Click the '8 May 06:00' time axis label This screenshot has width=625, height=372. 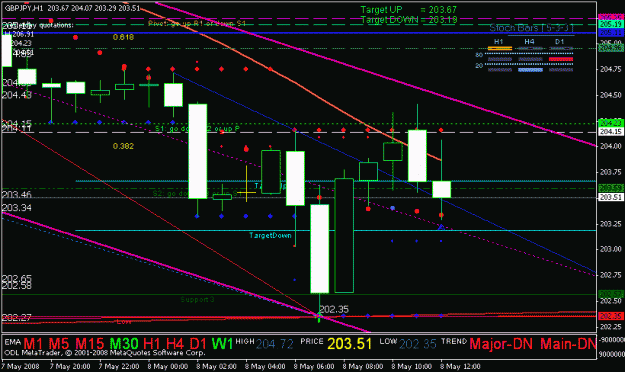click(314, 366)
